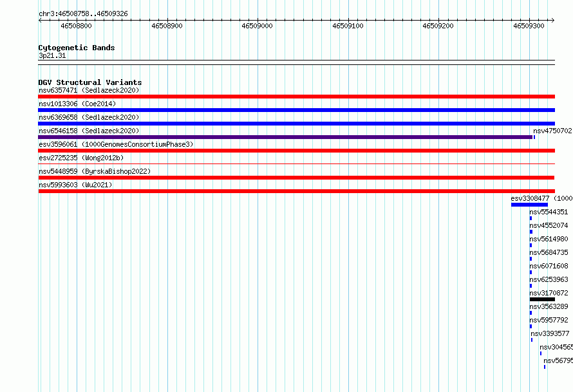The image size is (573, 392).
Task: Click the 46509200 ruler position
Action: pos(438,26)
